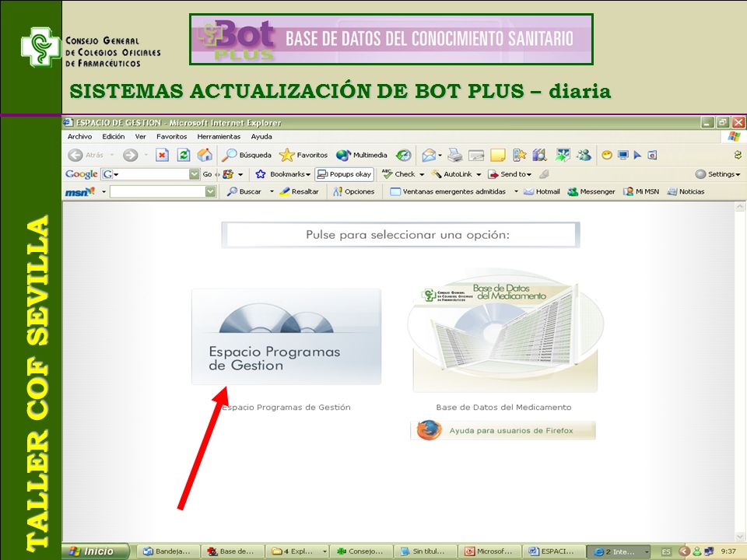
Task: Open the History clock icon
Action: [x=404, y=156]
